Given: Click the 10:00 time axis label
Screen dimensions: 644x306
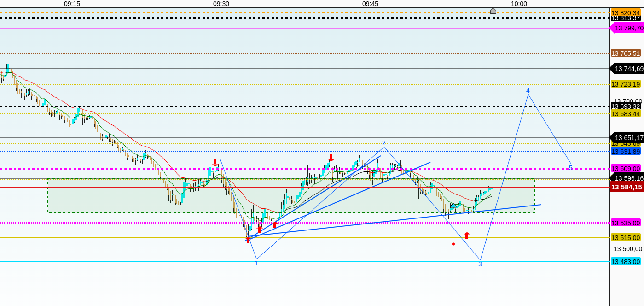Looking at the screenshot, I should pos(519,4).
